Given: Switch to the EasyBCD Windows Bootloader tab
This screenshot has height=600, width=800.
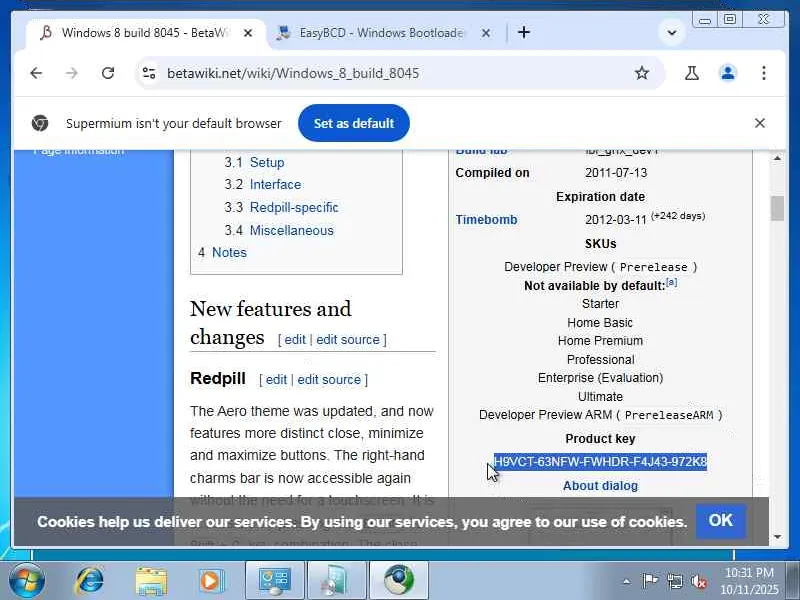Looking at the screenshot, I should [x=382, y=33].
